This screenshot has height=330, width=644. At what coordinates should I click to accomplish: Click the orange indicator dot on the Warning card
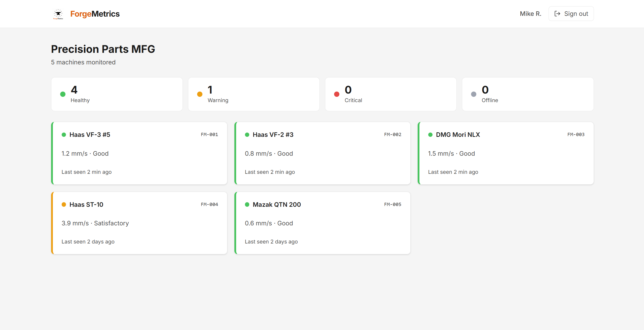[200, 94]
